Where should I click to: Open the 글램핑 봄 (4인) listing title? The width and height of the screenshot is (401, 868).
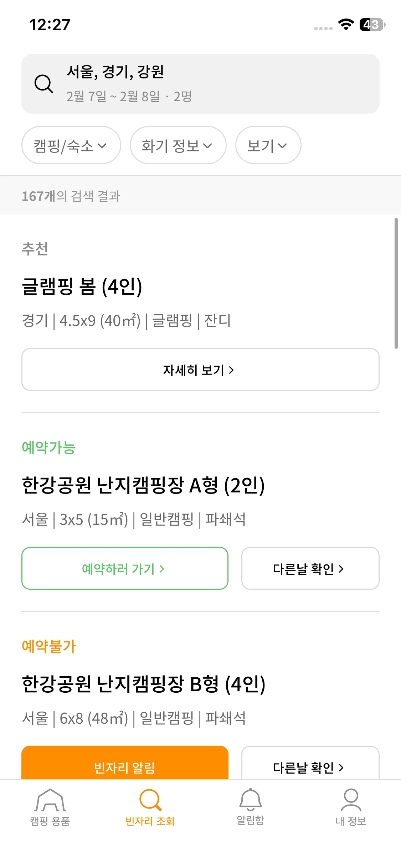tap(82, 287)
